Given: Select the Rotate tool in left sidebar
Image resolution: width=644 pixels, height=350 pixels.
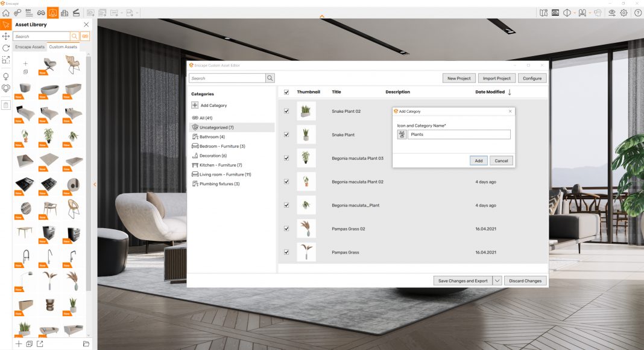Looking at the screenshot, I should 6,48.
